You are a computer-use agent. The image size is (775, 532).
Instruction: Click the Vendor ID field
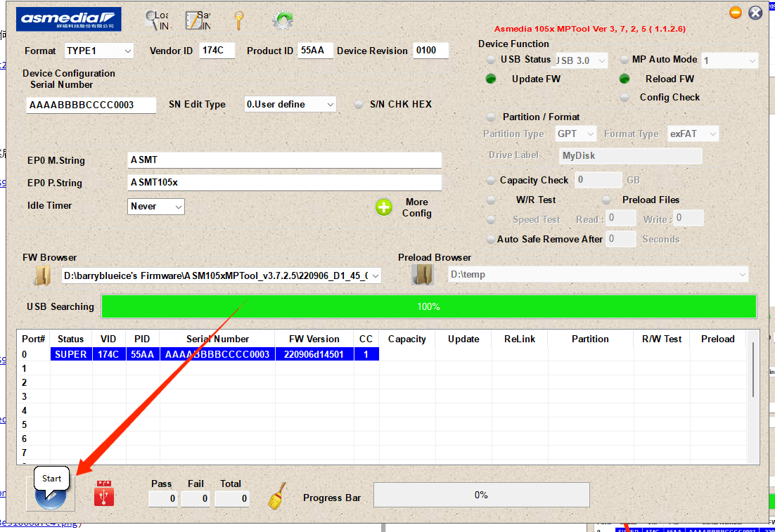pos(217,51)
